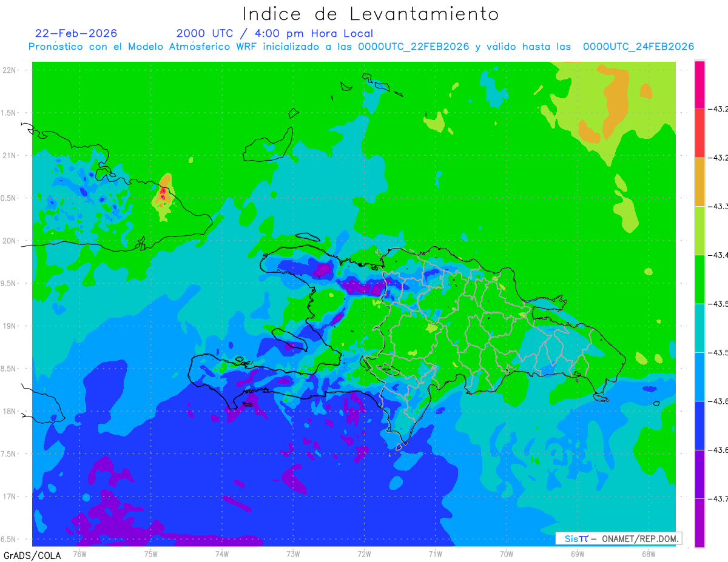Click the '73W' longitude label
The width and height of the screenshot is (728, 562).
click(x=293, y=554)
